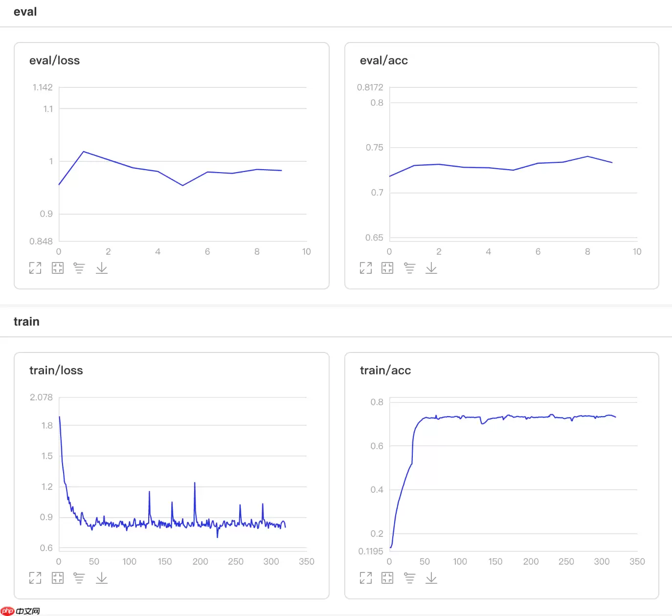This screenshot has height=616, width=672.
Task: Click the php中文网 logo
Action: (x=21, y=611)
